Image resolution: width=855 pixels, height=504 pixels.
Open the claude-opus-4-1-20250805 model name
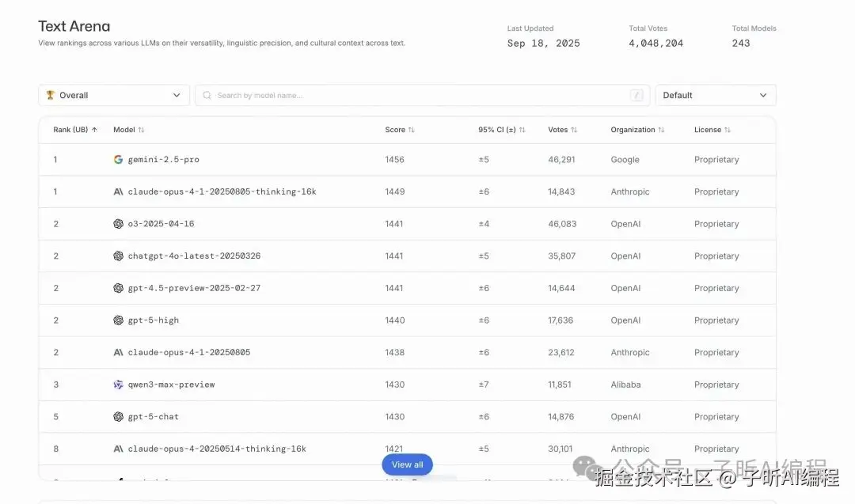click(x=189, y=353)
